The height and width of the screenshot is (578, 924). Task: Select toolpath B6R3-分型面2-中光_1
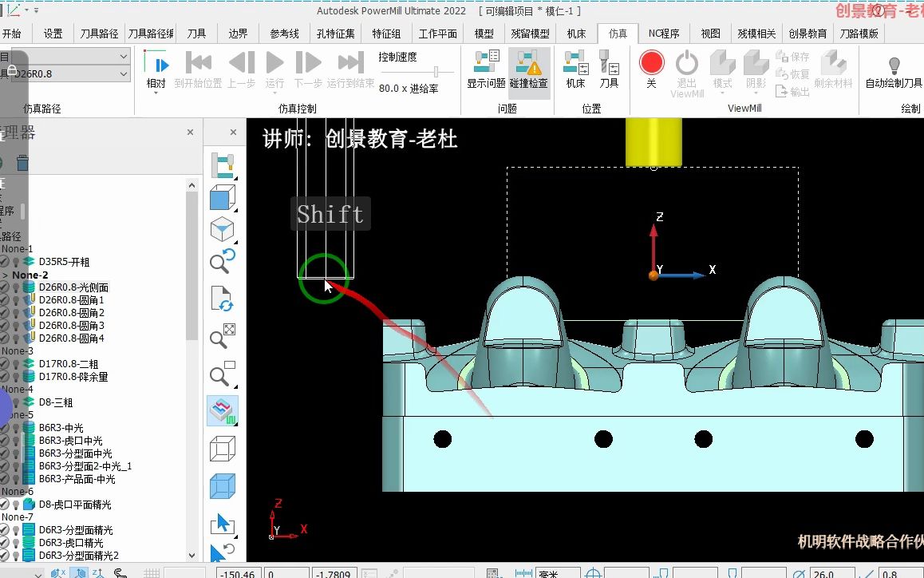[x=85, y=466]
